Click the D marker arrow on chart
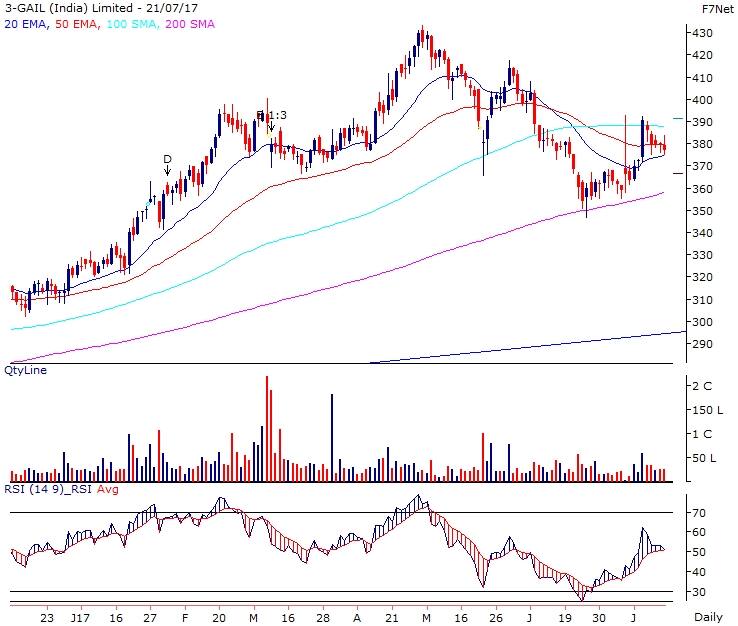This screenshot has width=738, height=626. pyautogui.click(x=167, y=166)
